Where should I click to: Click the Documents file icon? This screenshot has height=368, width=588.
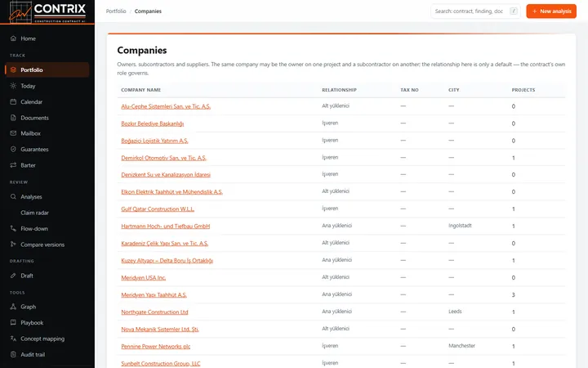[x=13, y=118]
